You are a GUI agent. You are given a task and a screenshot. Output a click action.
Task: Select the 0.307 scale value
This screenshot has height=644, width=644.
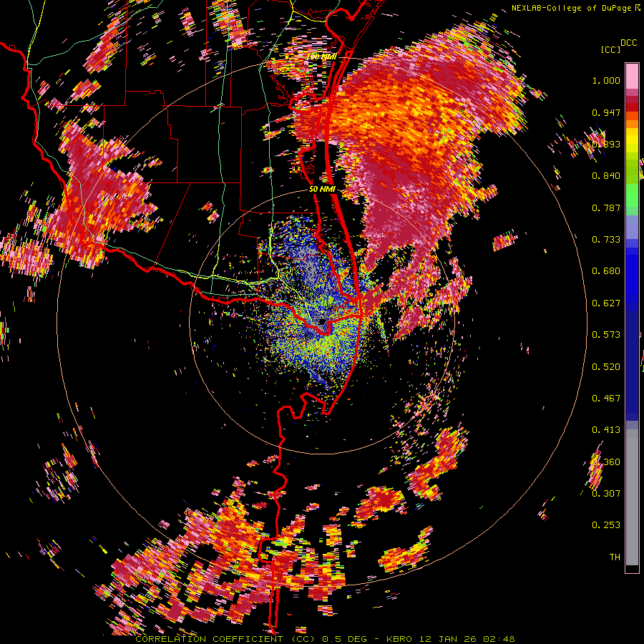tap(606, 493)
